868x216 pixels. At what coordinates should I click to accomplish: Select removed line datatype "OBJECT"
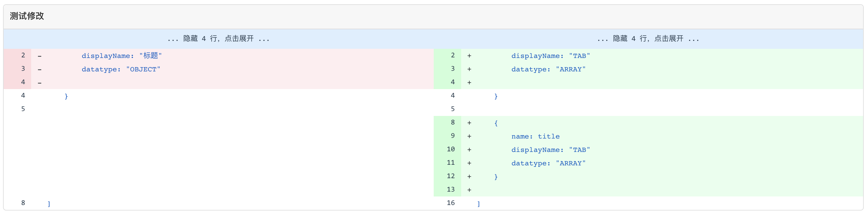coord(121,69)
